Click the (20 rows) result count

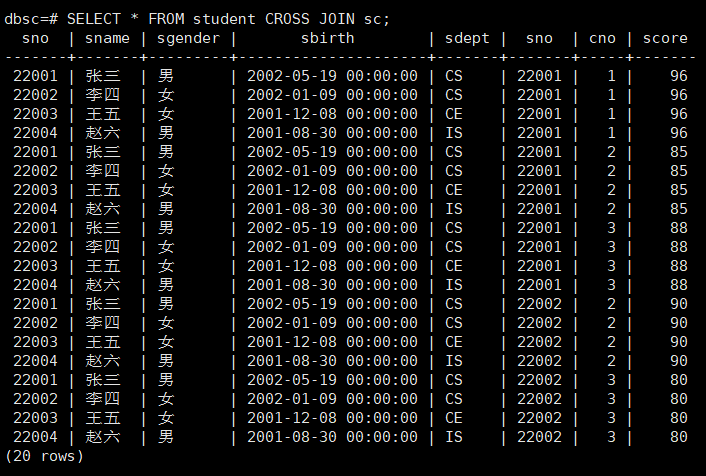[x=44, y=456]
